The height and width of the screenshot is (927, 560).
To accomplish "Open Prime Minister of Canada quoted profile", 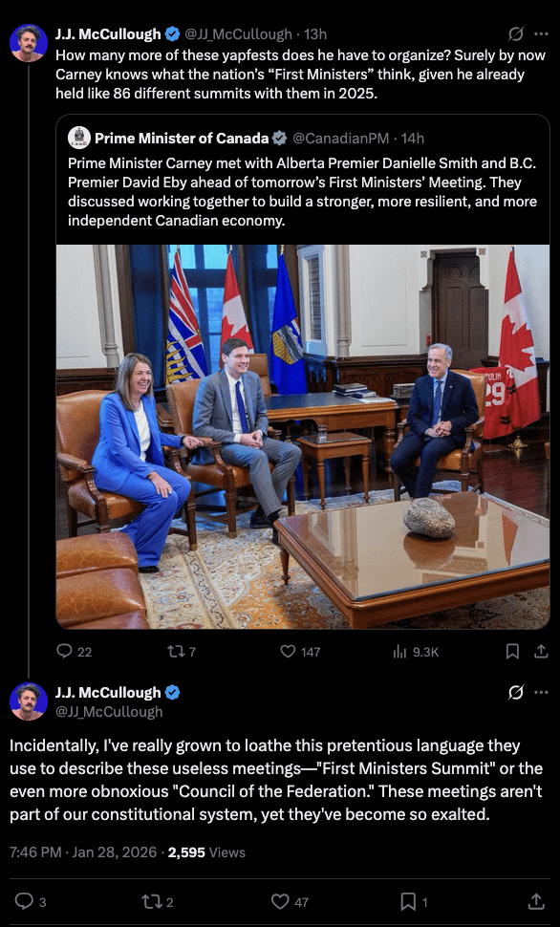I will pos(182,139).
